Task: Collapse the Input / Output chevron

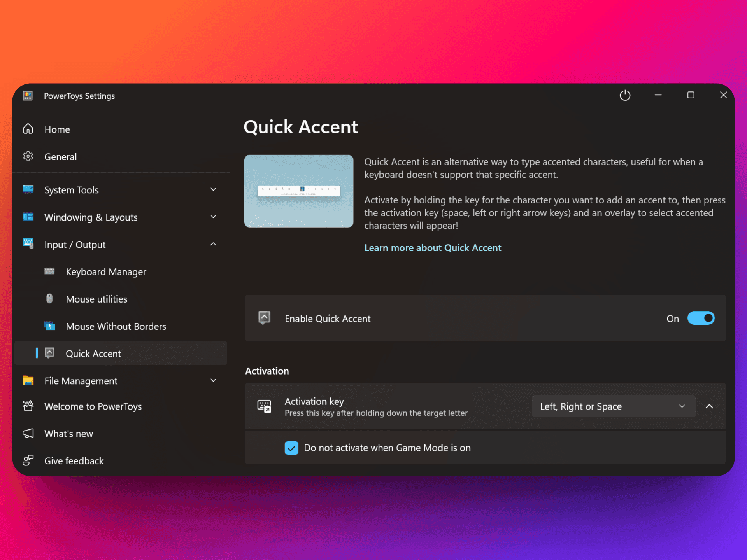Action: coord(213,244)
